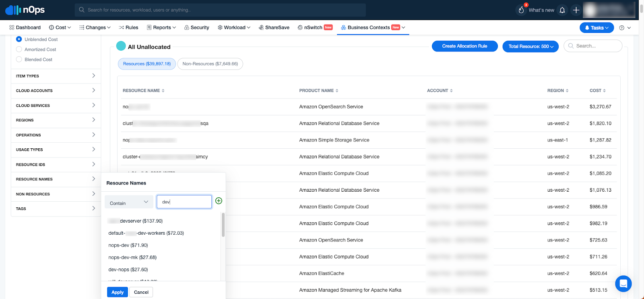Screen dimensions: 644x299
Task: Sort by Region column arrows
Action: (x=567, y=91)
